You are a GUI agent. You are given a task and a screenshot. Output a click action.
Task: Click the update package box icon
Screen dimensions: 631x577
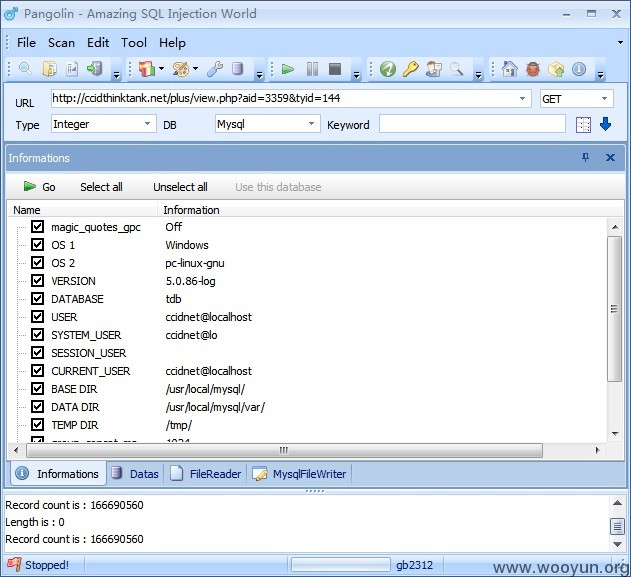556,69
